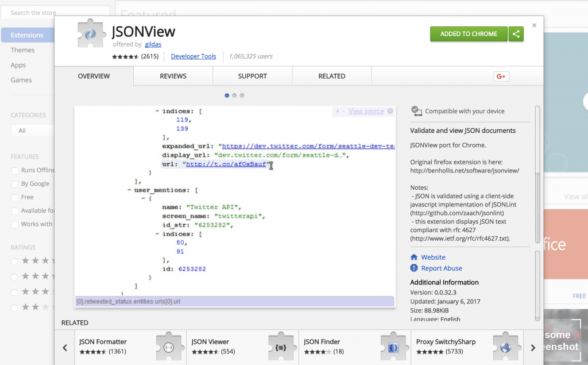Viewport: 588px width, 365px height.
Task: Show next related extensions with right arrow
Action: (x=533, y=348)
